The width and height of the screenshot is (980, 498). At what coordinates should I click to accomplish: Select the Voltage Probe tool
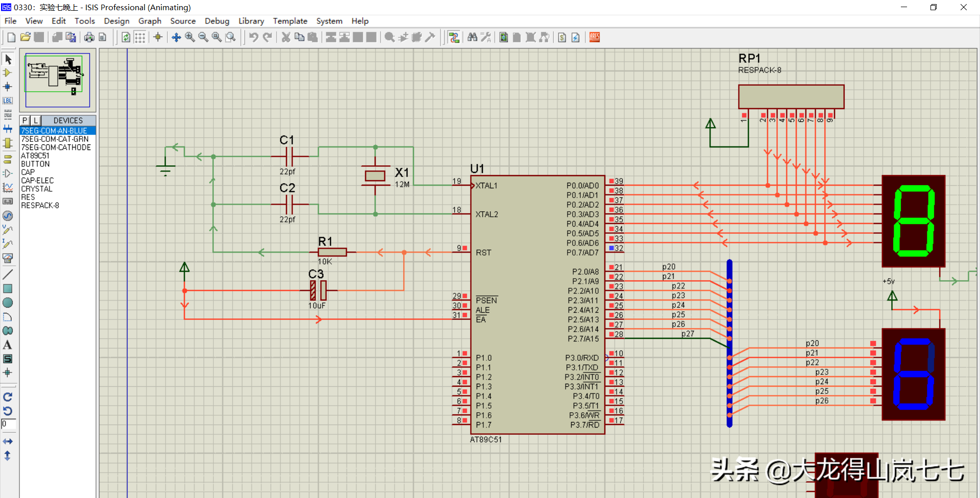(x=8, y=230)
